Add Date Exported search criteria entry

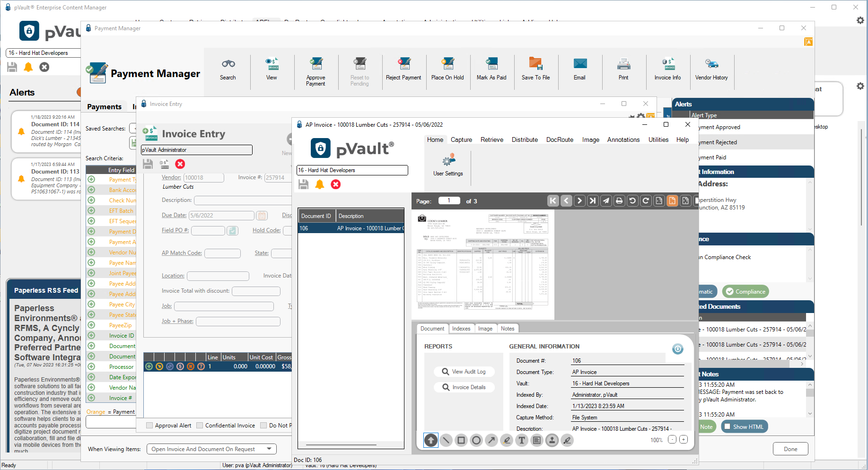click(x=91, y=377)
